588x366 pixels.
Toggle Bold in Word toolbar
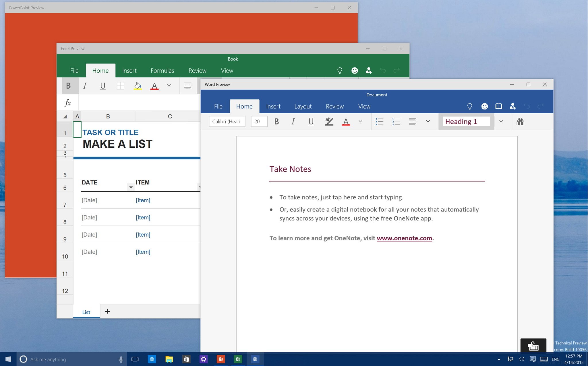click(276, 122)
